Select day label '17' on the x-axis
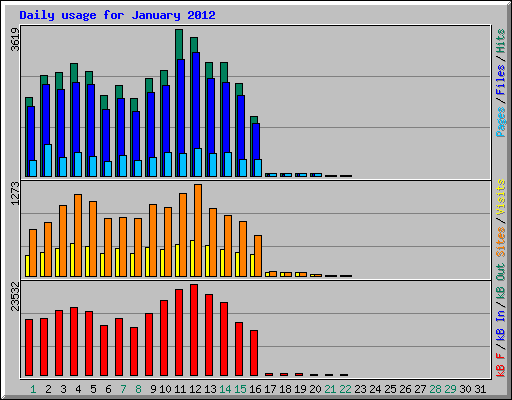The width and height of the screenshot is (512, 400). click(270, 389)
